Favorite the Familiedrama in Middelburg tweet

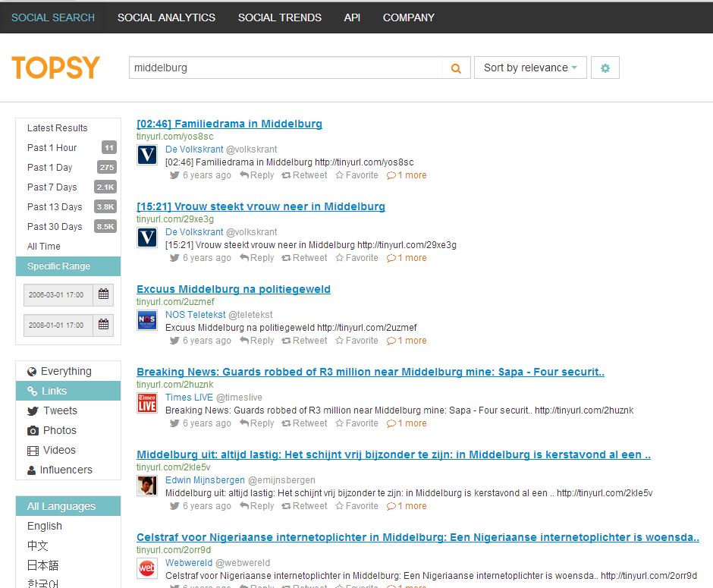pyautogui.click(x=357, y=175)
